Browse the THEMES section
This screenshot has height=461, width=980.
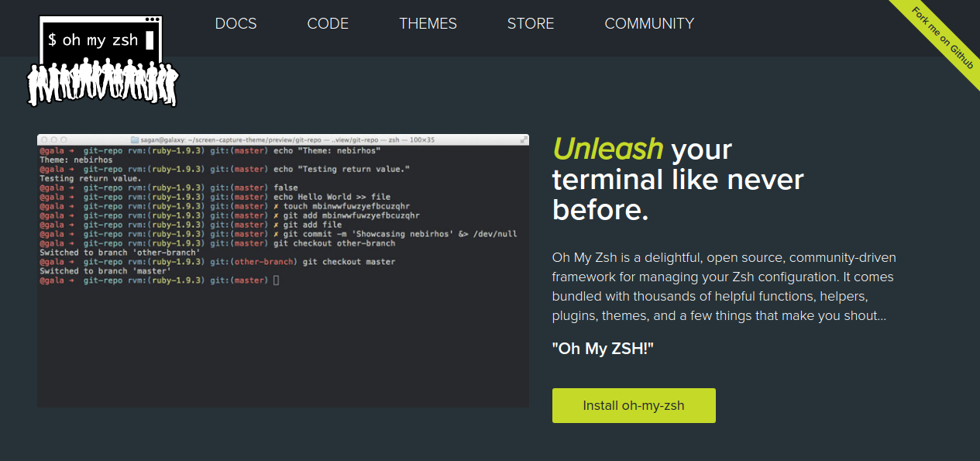pos(428,24)
